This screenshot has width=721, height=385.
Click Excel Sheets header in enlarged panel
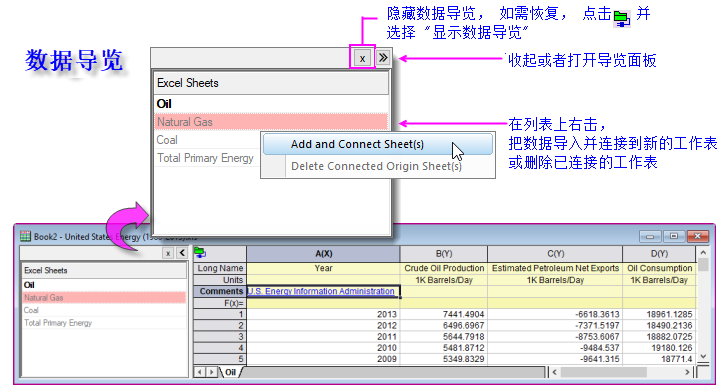pos(271,83)
